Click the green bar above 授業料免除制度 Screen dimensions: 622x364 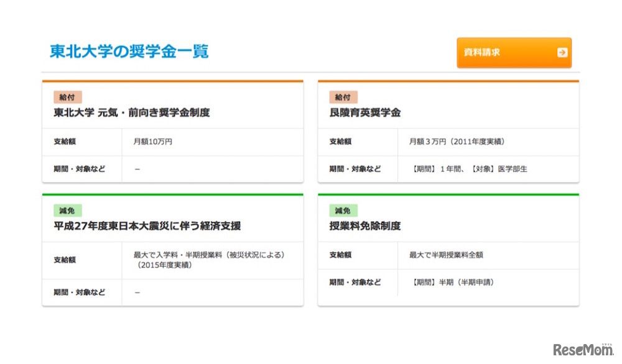pos(449,194)
